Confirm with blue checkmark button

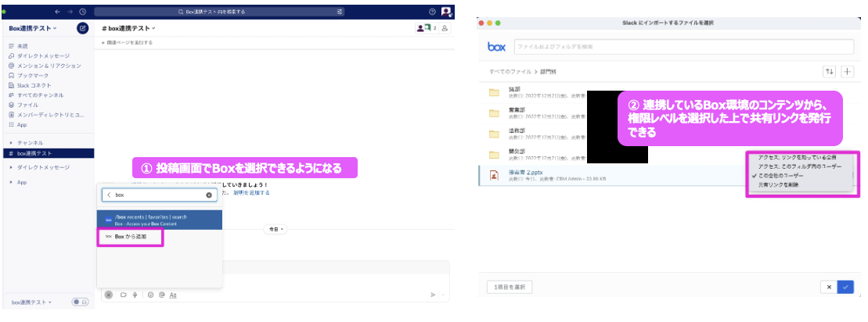pos(845,287)
